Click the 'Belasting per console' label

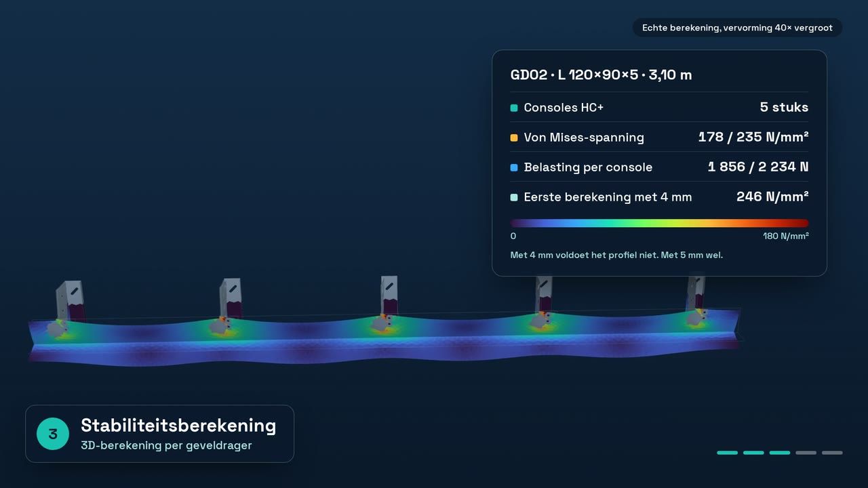[588, 167]
